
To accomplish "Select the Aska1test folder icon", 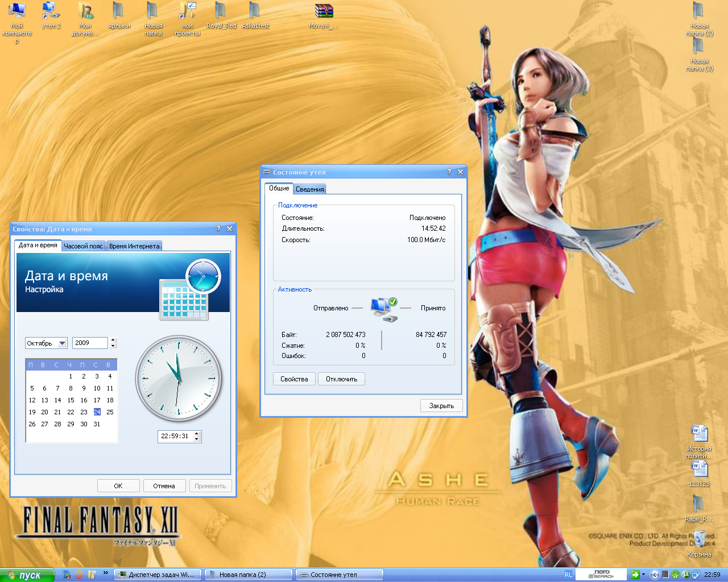I will (x=255, y=11).
